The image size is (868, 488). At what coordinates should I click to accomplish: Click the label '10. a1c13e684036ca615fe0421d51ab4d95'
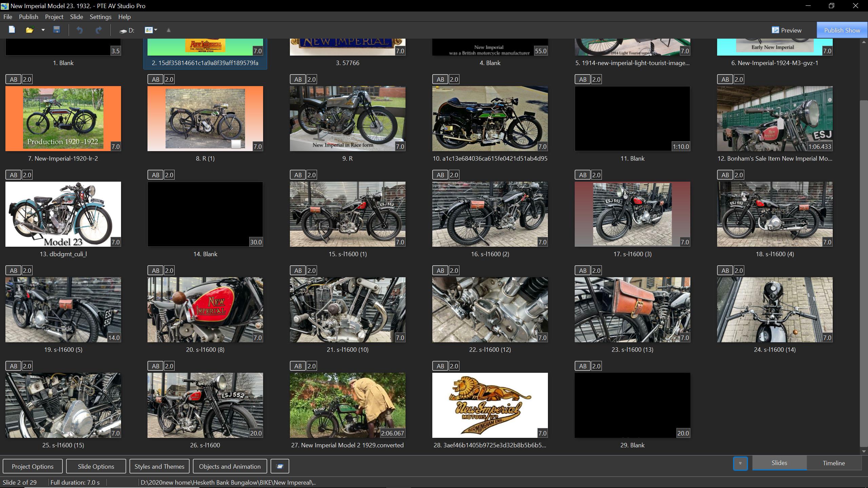tap(490, 159)
